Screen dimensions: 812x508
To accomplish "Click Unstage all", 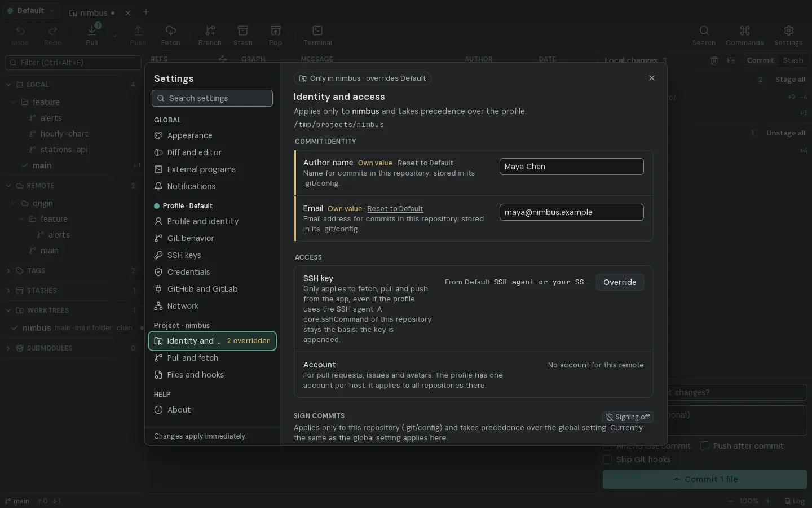I will (785, 133).
